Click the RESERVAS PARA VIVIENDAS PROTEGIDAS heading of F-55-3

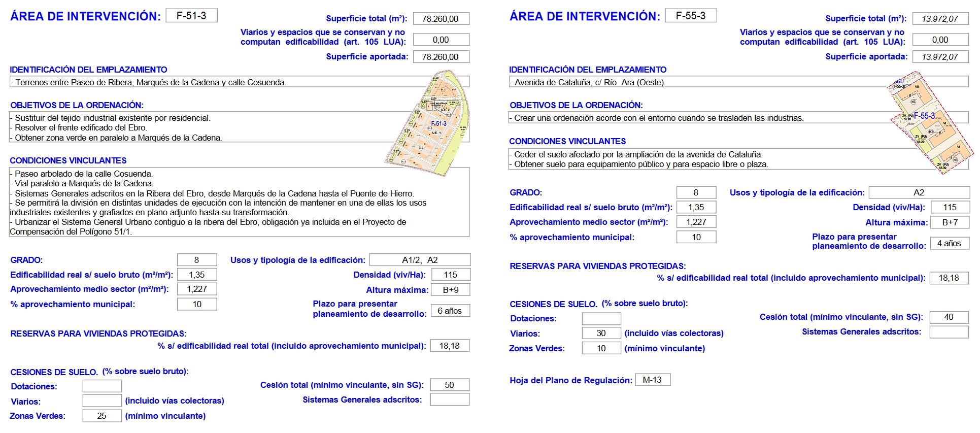pos(598,266)
